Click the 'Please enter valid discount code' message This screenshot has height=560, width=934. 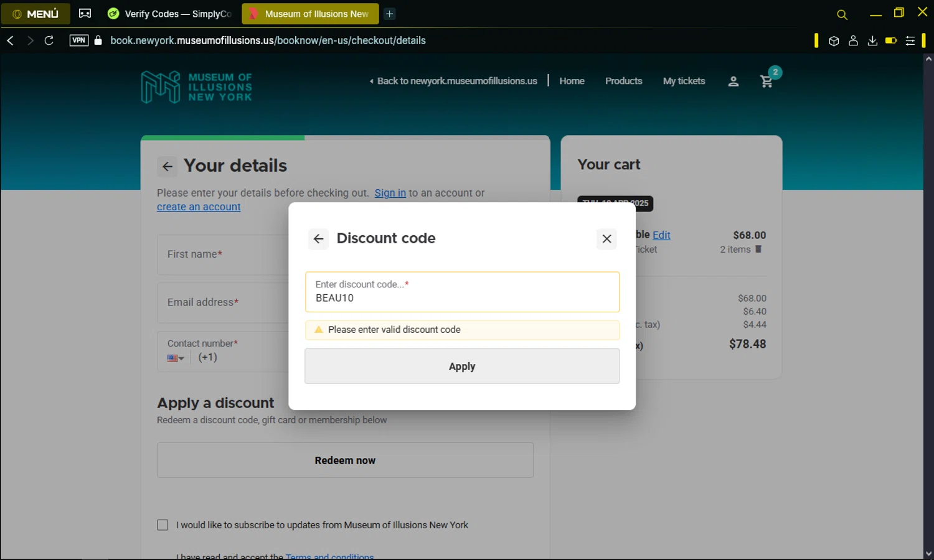[394, 330]
